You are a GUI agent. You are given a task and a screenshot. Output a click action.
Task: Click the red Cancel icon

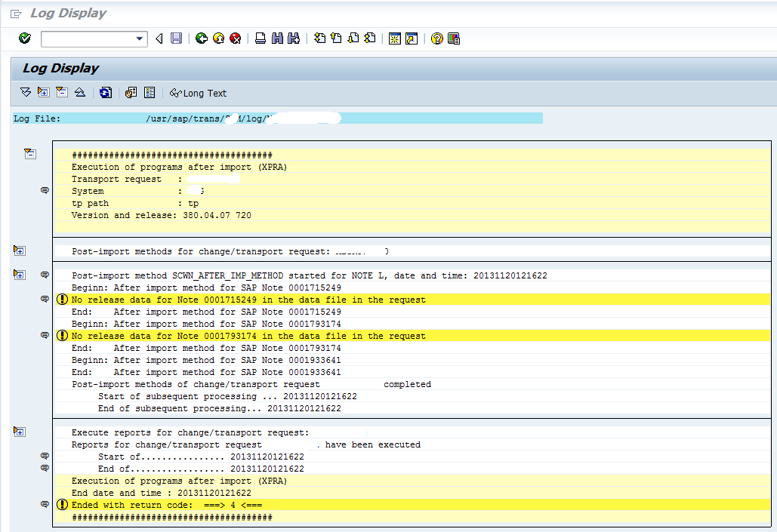[236, 38]
